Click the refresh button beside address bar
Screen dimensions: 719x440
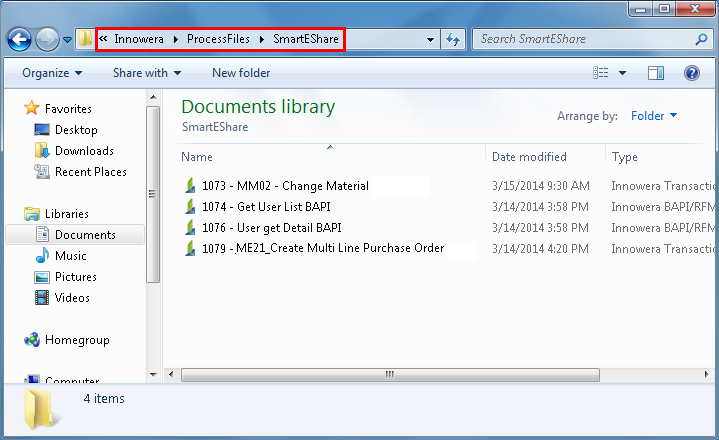pos(453,40)
